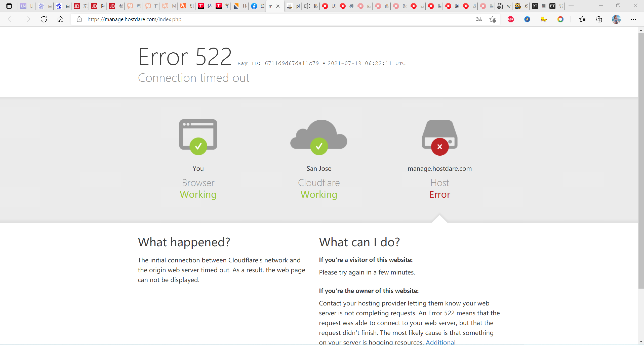Switch to the red play tab labeled 神

346,6
